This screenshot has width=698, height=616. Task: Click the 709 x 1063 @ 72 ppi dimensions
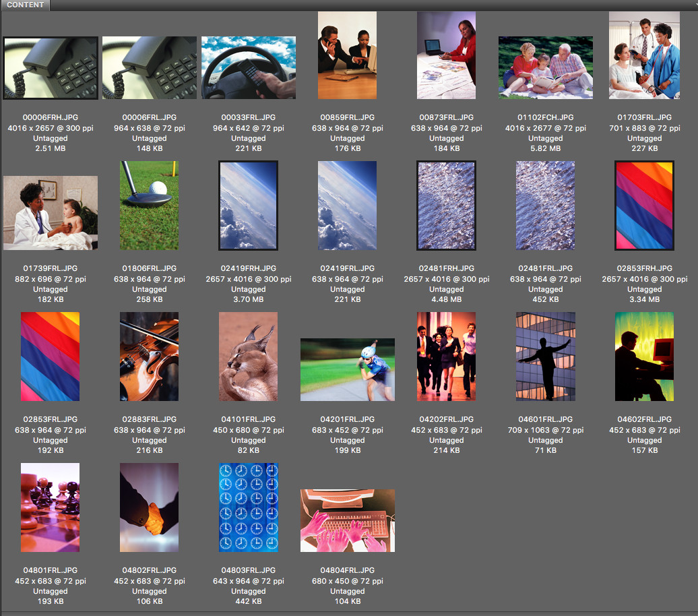[x=545, y=430]
